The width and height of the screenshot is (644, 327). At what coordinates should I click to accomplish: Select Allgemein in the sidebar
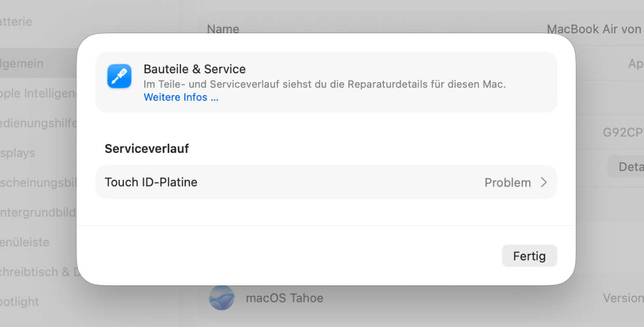tap(22, 63)
